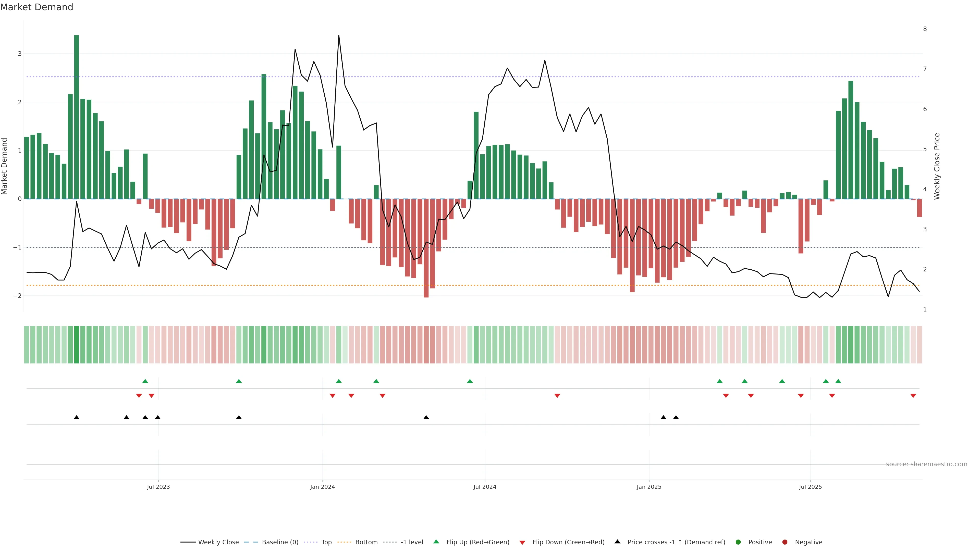The width and height of the screenshot is (980, 551).
Task: Click the green Positive circle in legend
Action: click(x=738, y=542)
